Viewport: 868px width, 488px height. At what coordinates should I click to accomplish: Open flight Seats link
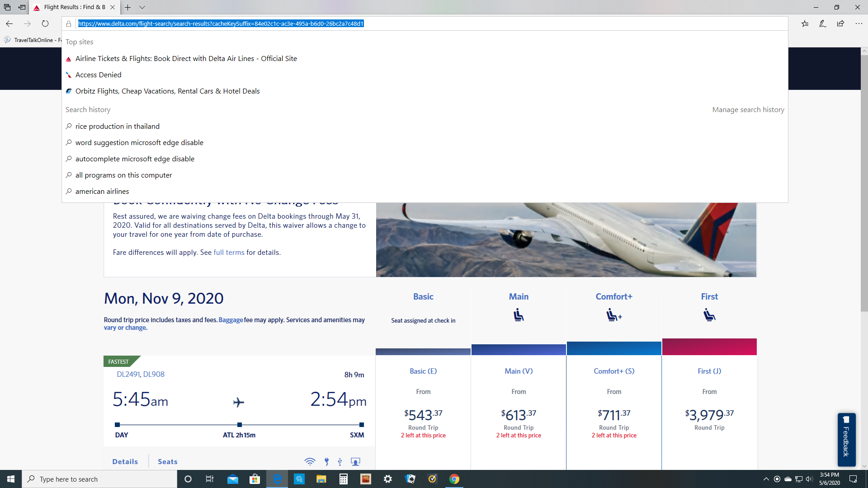pyautogui.click(x=167, y=461)
